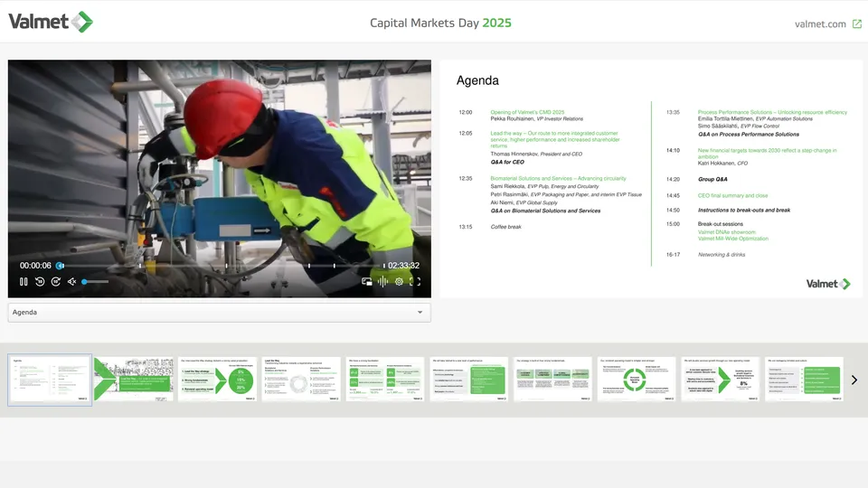
Task: Open picture-in-picture layout switch icon
Action: pyautogui.click(x=366, y=282)
